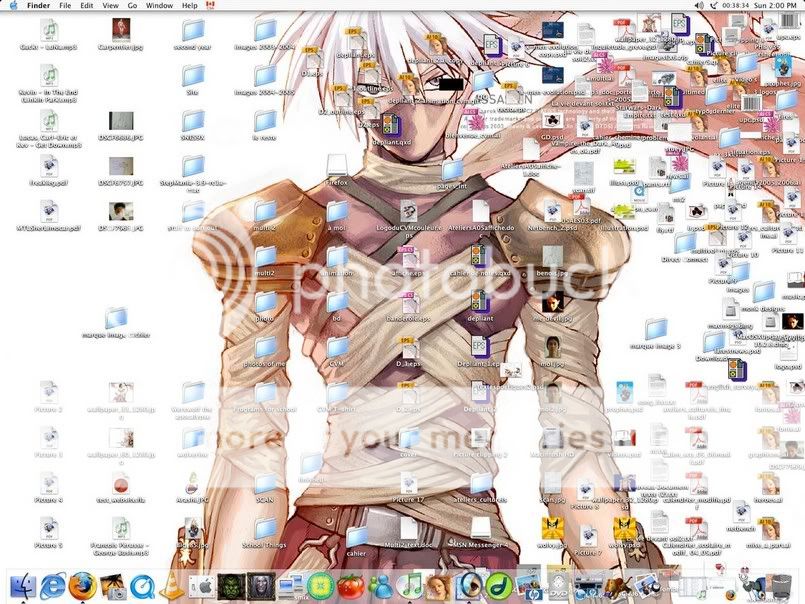This screenshot has height=604, width=805.
Task: Launch the green orc Warcraft icon
Action: click(232, 587)
